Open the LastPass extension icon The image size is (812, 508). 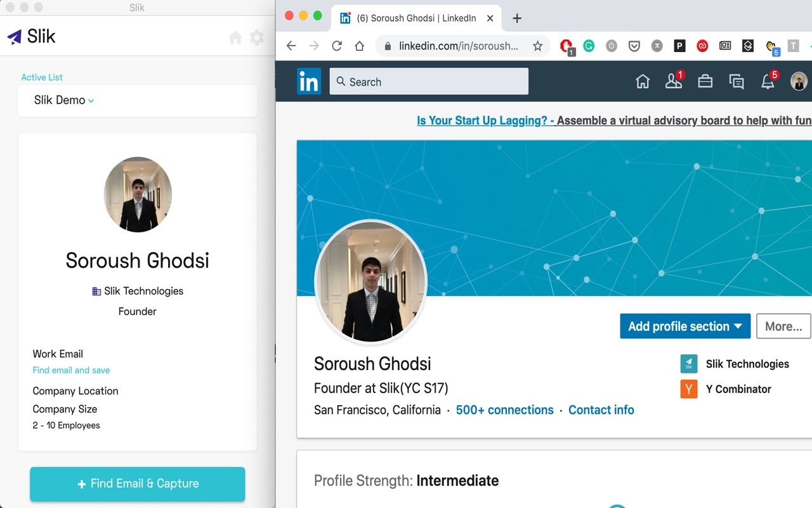[x=702, y=46]
